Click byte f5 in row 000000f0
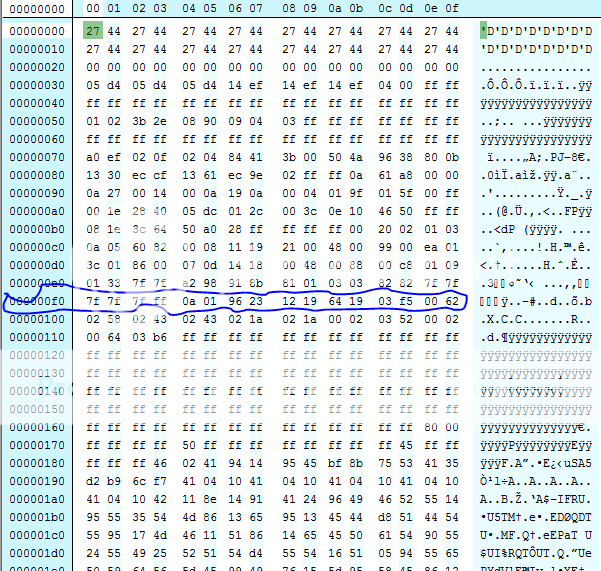Screen dimensions: 601x571 point(404,298)
